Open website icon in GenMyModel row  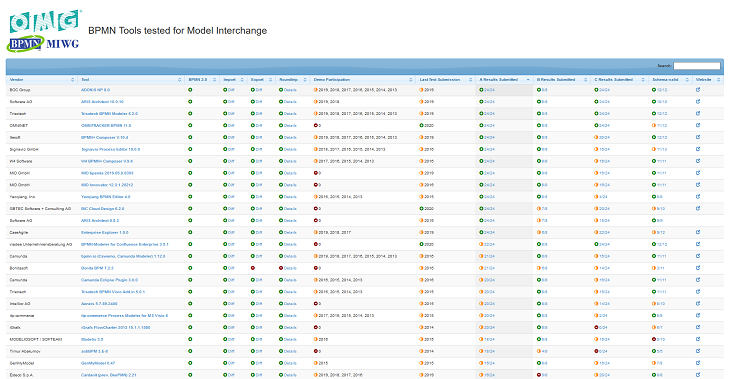(698, 363)
